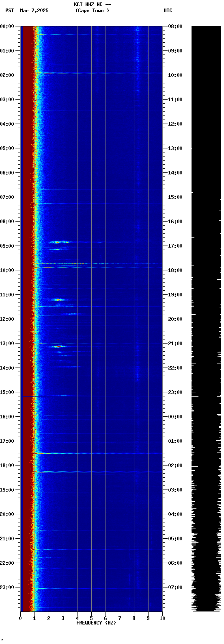
Task: Click the UTC '17:00' time label
Action: [175, 246]
